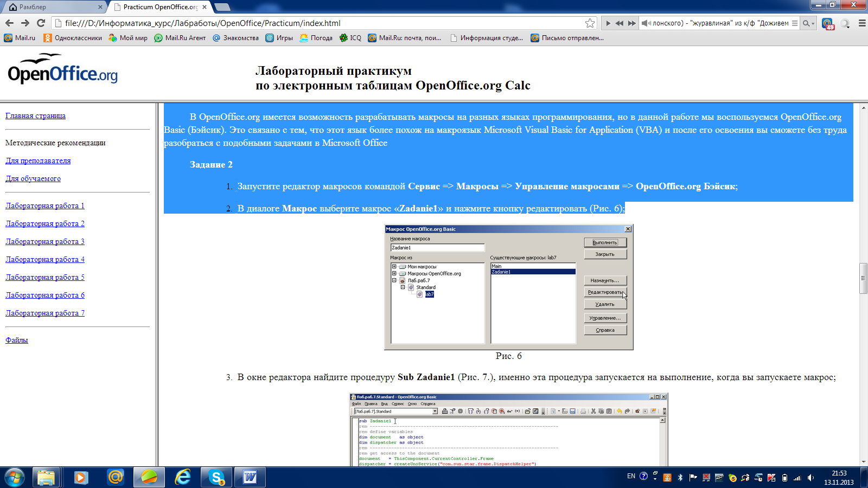Open the Информация студе... bookmark
Viewport: 868px width, 488px height.
[487, 38]
